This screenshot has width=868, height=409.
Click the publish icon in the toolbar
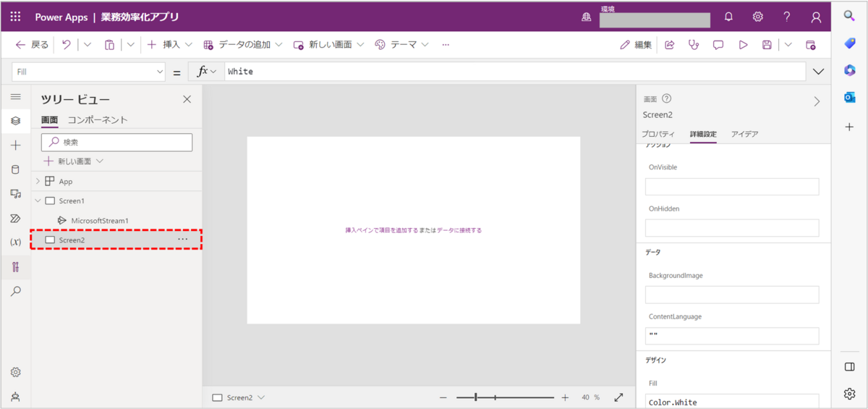(x=811, y=45)
